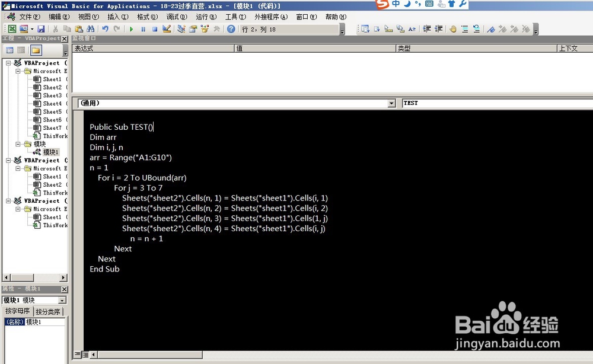This screenshot has height=364, width=593.
Task: Outdent the selected code
Action: coord(438,29)
